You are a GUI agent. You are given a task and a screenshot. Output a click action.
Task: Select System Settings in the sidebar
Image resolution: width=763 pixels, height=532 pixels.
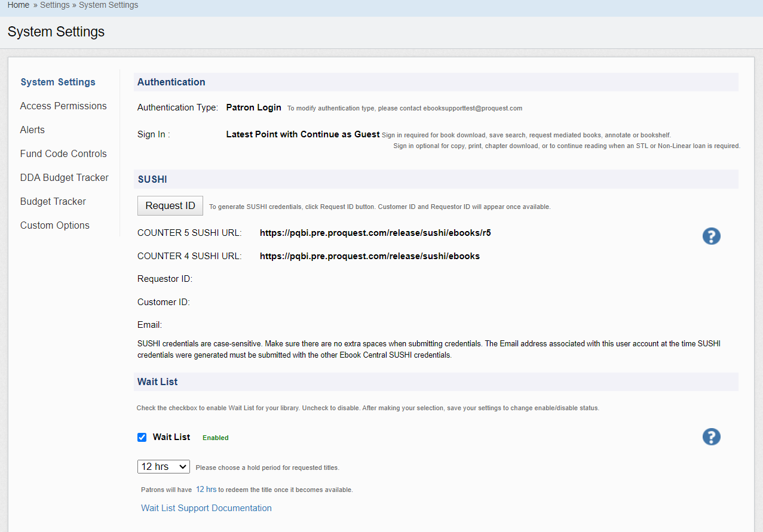(57, 82)
